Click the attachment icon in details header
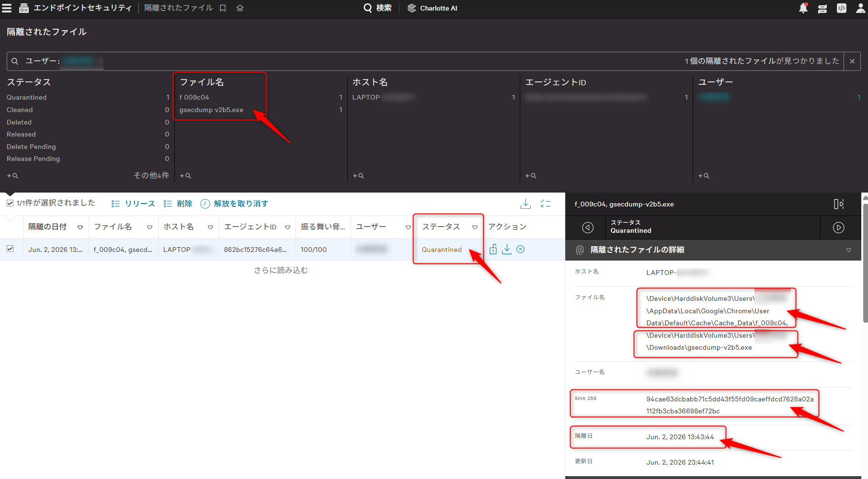 580,250
